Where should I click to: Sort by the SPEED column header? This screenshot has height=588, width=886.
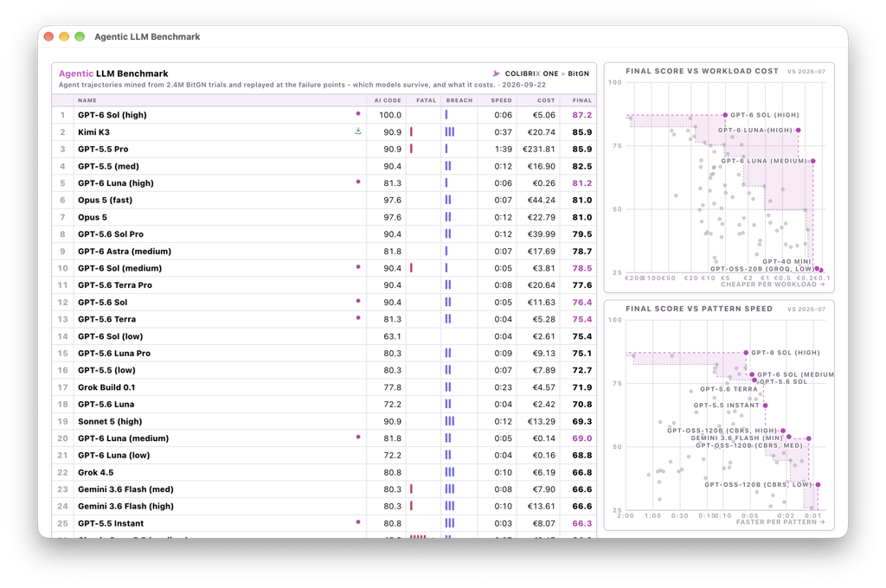[501, 100]
